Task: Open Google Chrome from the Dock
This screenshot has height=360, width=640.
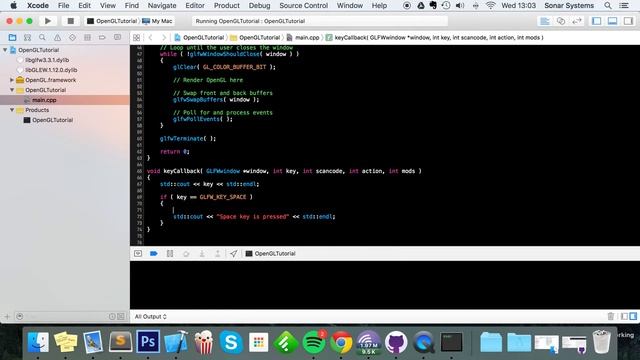Action: tap(341, 342)
